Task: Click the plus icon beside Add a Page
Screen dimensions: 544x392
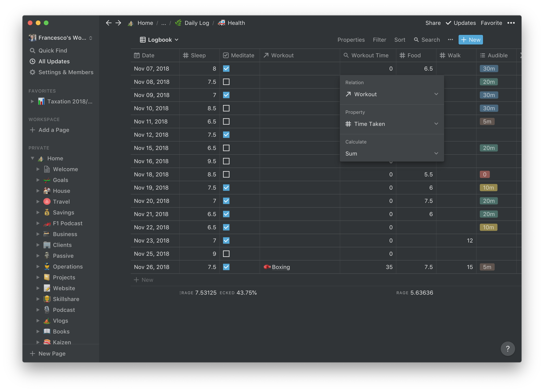Action: click(x=32, y=130)
